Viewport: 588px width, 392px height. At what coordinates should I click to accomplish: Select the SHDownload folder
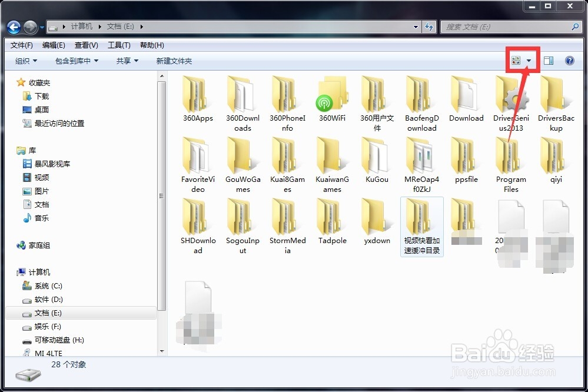click(198, 227)
